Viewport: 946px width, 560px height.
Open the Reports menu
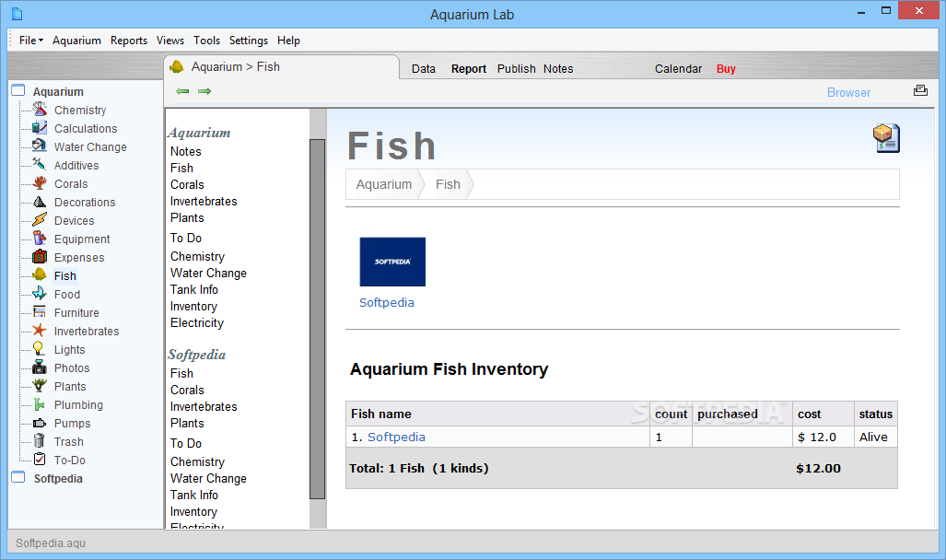point(129,41)
